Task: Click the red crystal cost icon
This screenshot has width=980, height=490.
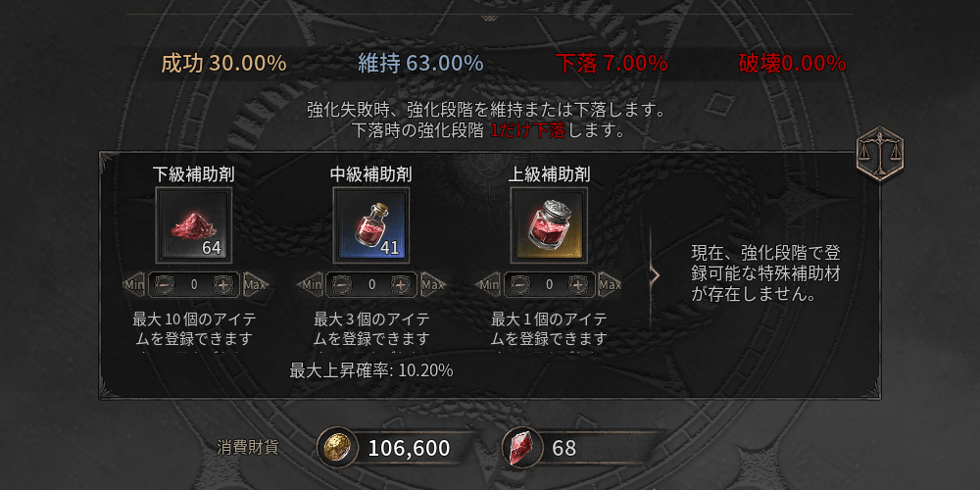Action: pyautogui.click(x=522, y=448)
